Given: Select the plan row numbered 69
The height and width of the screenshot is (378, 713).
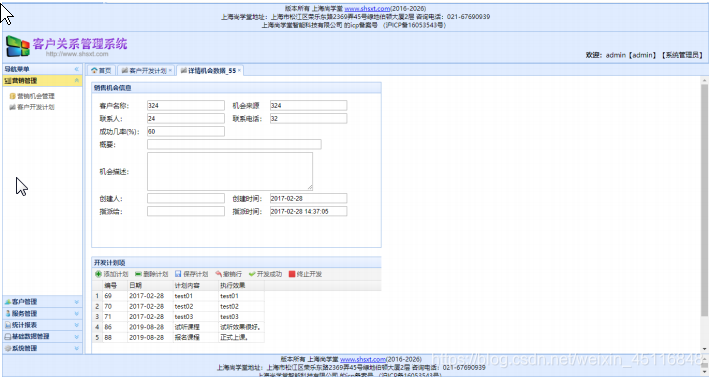Looking at the screenshot, I should tap(178, 296).
